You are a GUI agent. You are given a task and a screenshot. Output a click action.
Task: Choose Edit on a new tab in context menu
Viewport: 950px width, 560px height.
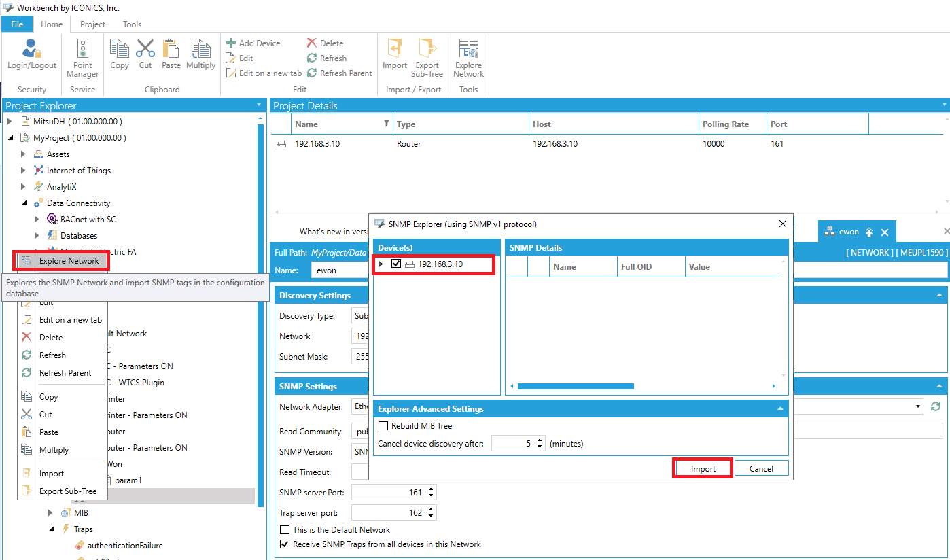(63, 320)
